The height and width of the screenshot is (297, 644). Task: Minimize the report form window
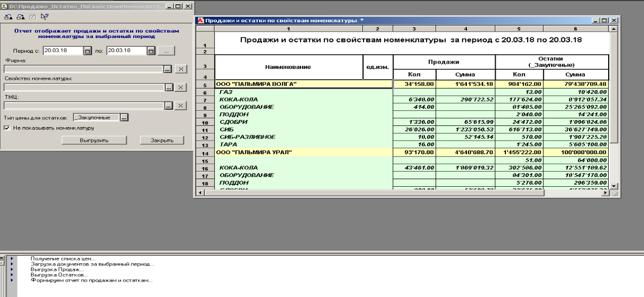click(168, 6)
